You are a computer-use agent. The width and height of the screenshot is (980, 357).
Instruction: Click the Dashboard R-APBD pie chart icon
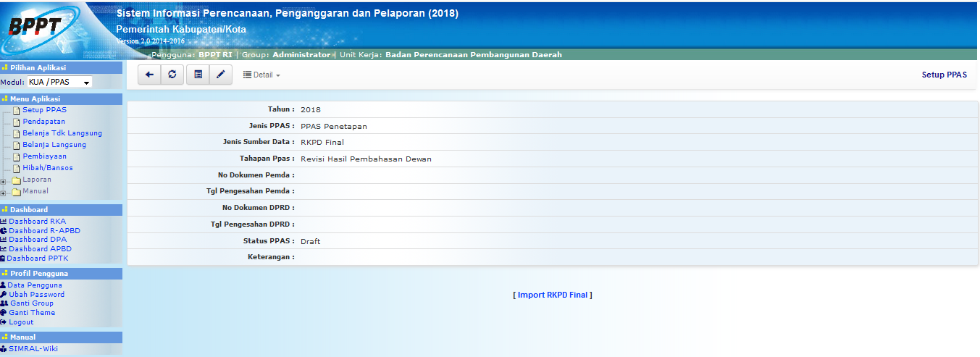tap(4, 230)
